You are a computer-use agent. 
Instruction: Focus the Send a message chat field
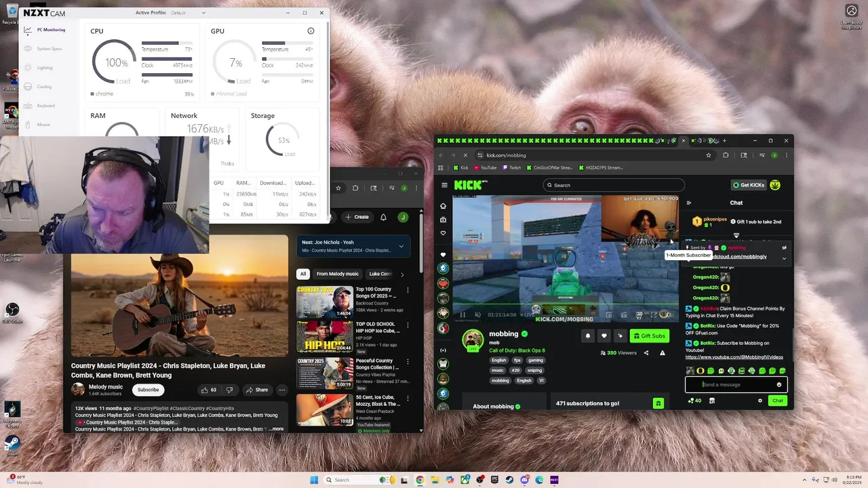(736, 384)
